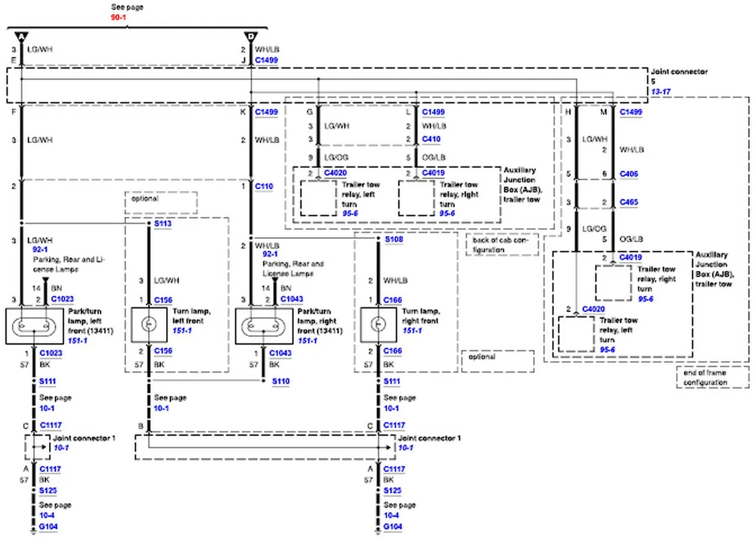Open splice S108 link
This screenshot has width=756, height=538.
[x=394, y=239]
